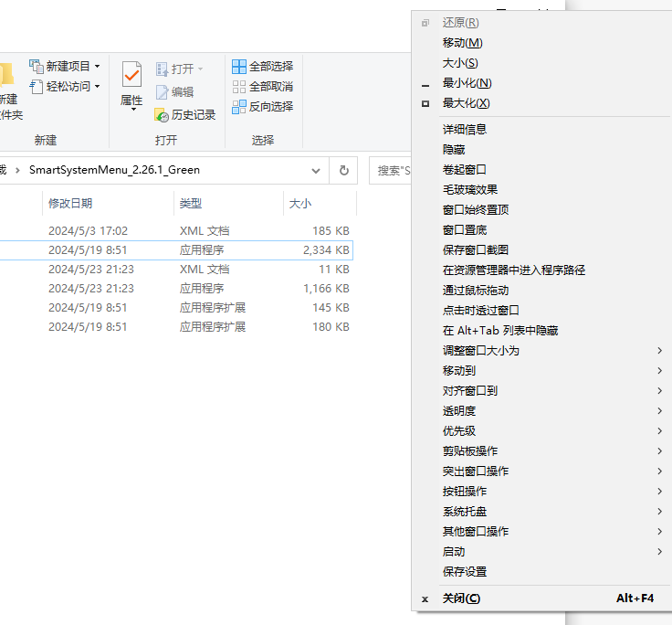Click Save settings (保存设置) in menu
This screenshot has height=625, width=672.
click(x=465, y=572)
